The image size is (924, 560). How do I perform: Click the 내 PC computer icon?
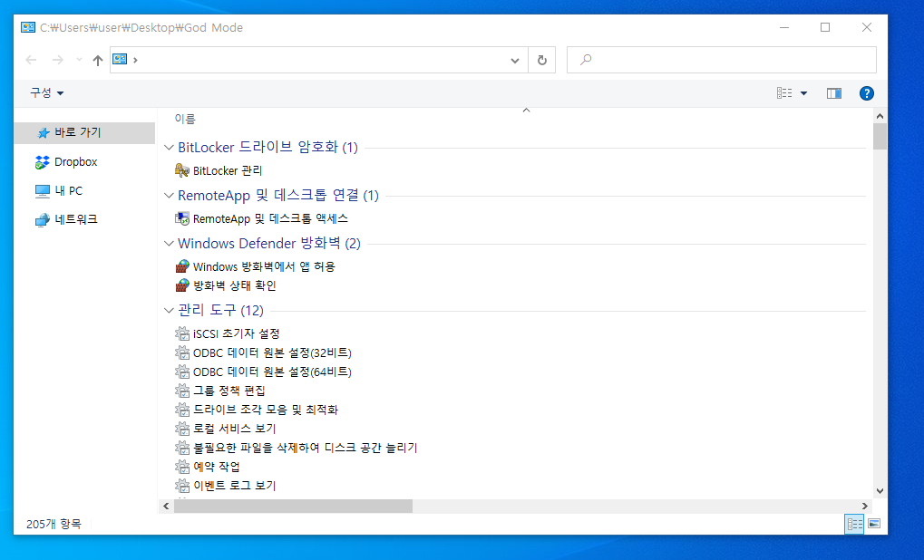tap(43, 191)
